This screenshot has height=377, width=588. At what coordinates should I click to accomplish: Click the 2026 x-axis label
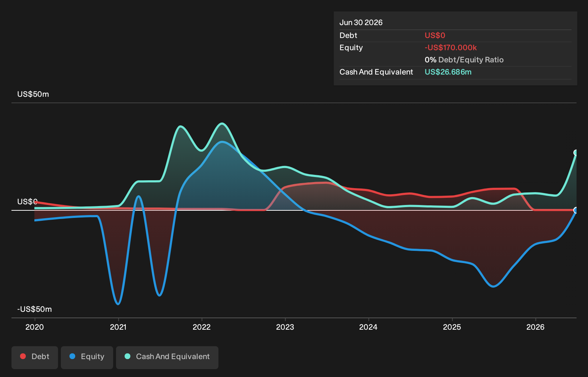click(x=535, y=327)
